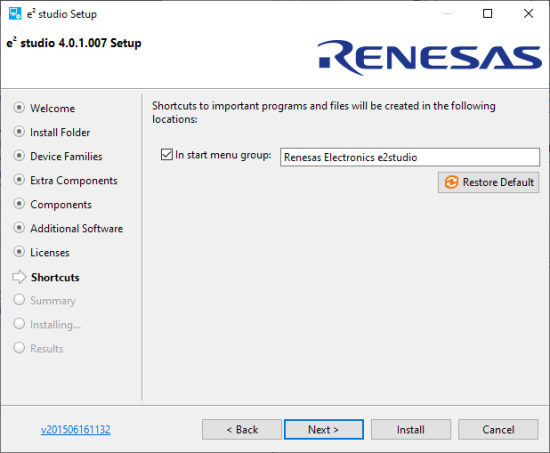This screenshot has height=453, width=550.
Task: Open the Licenses step in sidebar
Action: coord(50,252)
